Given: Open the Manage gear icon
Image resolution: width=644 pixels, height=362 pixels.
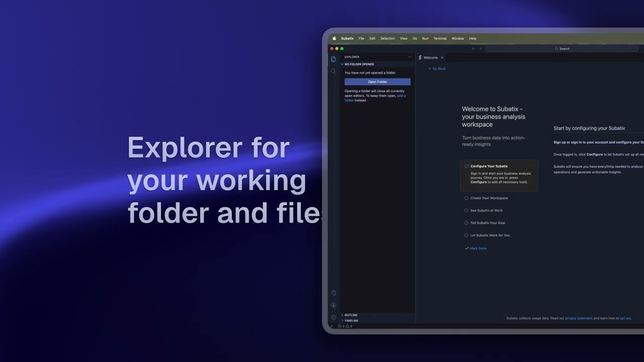Looking at the screenshot, I should click(333, 318).
